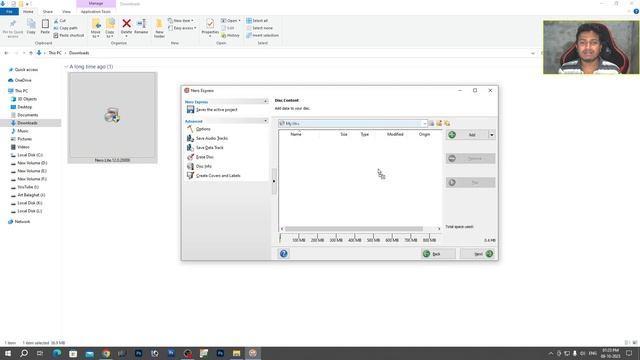This screenshot has width=640, height=360.
Task: Open Google Chrome from the taskbar
Action: point(106,353)
